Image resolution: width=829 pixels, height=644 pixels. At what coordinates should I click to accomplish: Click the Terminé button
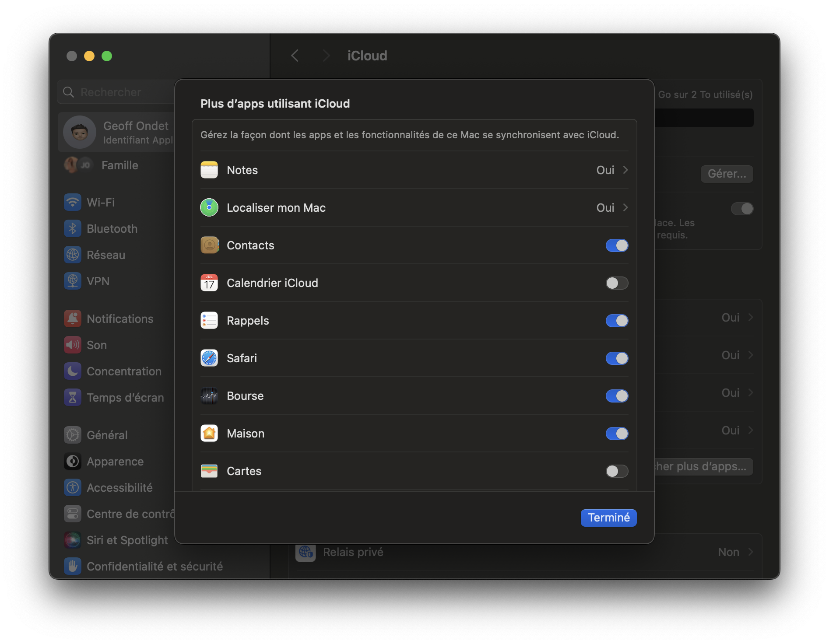608,518
